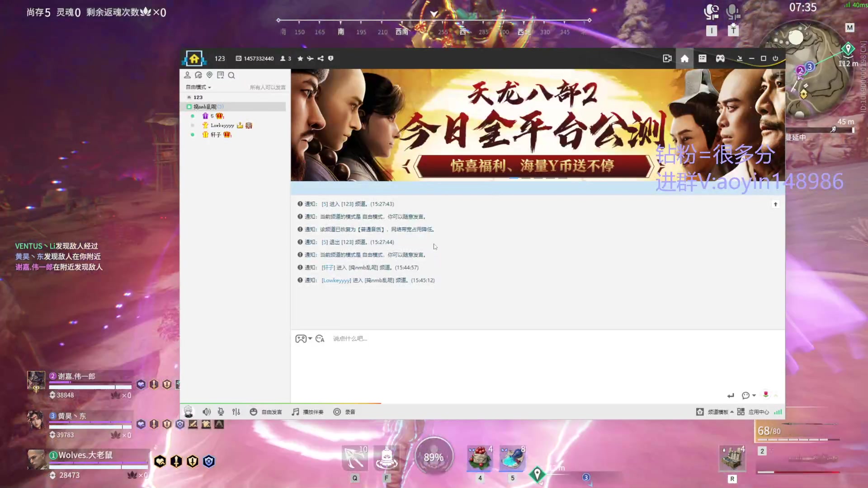868x488 pixels.
Task: Search members with the magnifier icon
Action: (231, 75)
